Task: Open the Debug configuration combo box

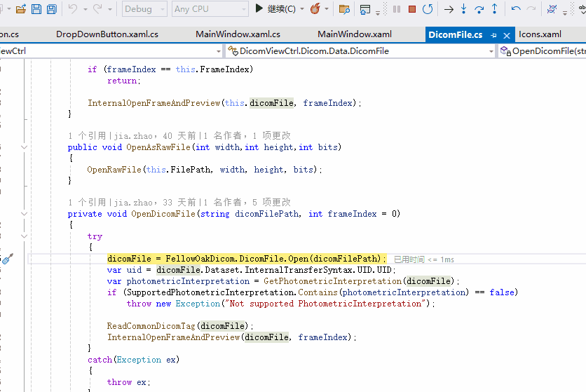Action: (x=144, y=9)
